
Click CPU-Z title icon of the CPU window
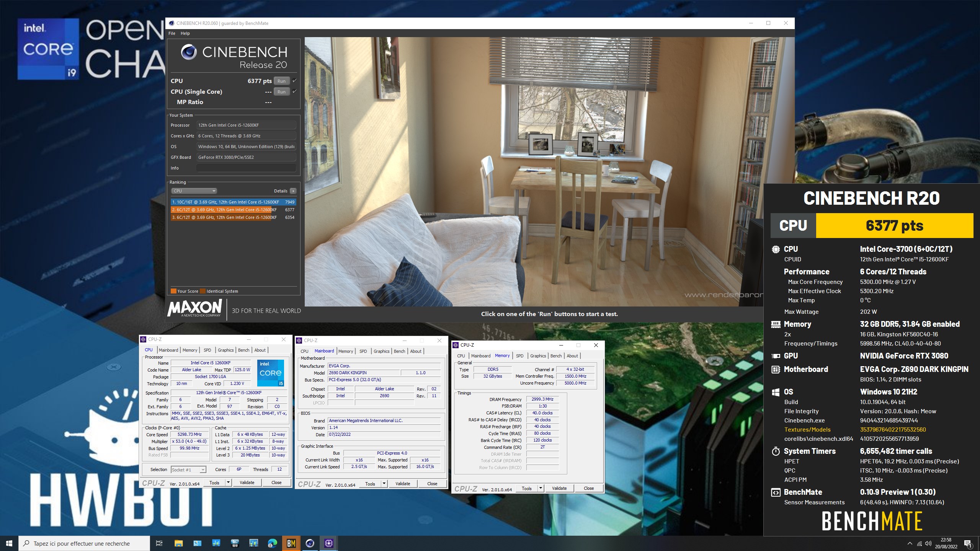143,339
